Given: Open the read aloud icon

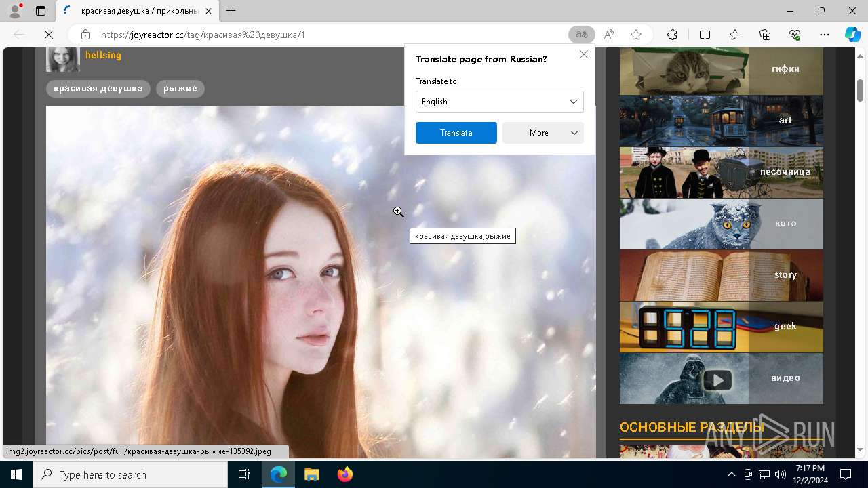Looking at the screenshot, I should (609, 35).
